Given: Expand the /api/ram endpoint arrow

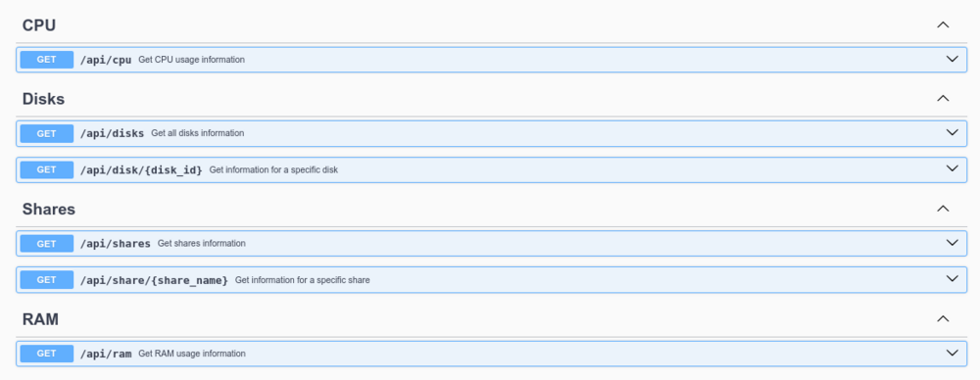Looking at the screenshot, I should 952,353.
